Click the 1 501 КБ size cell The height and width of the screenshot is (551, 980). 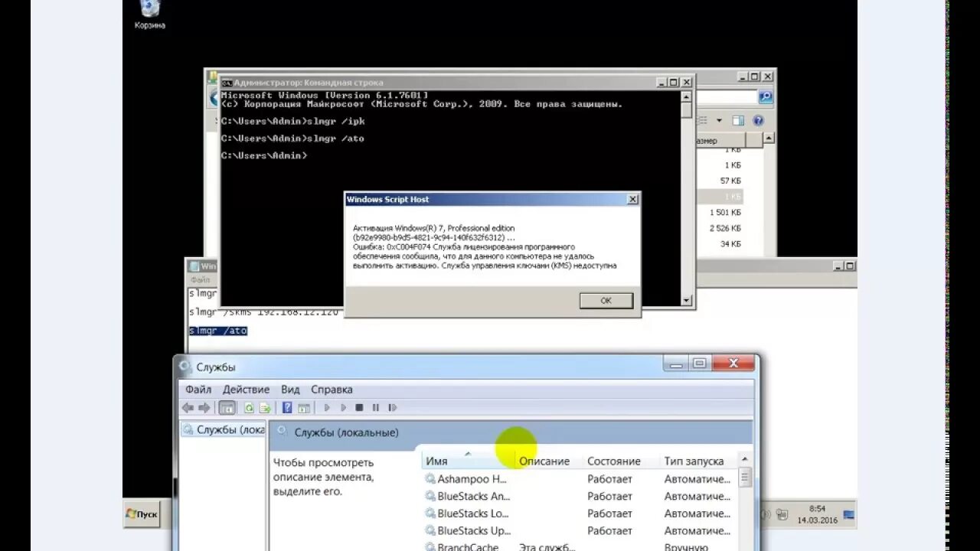click(725, 212)
